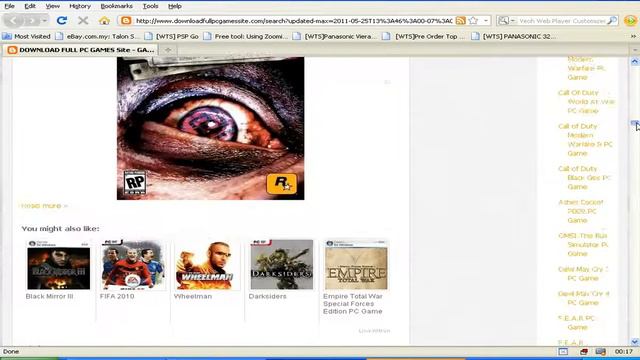Follow the Read more link below the cover

tap(44, 206)
